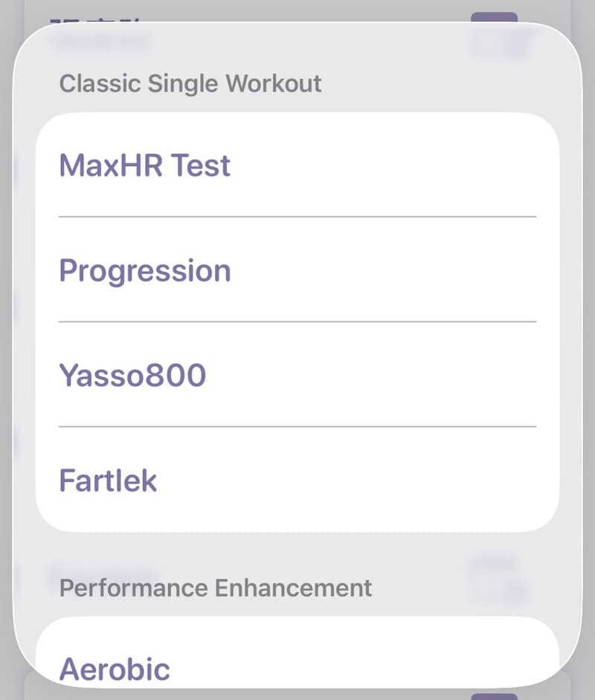Choose the Progression workout option

click(145, 271)
